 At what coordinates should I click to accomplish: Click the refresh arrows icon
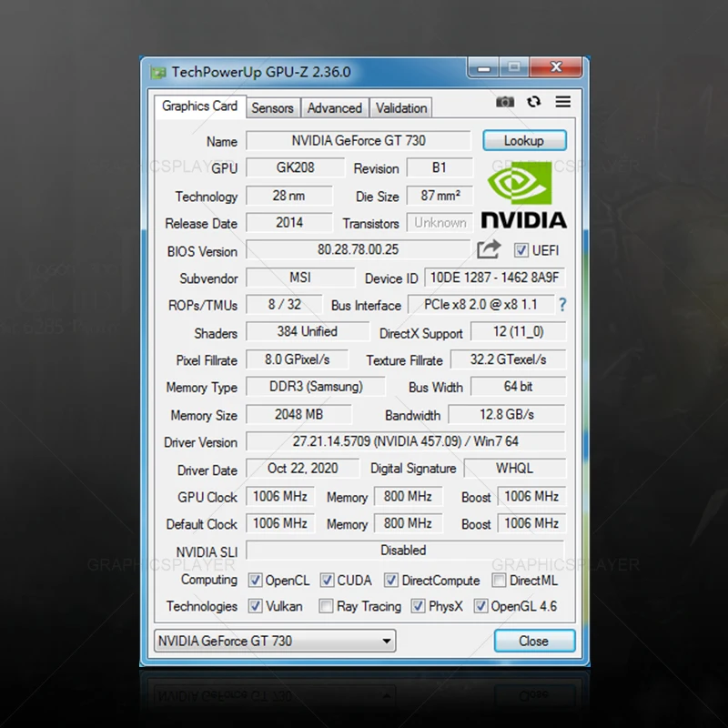(x=534, y=102)
